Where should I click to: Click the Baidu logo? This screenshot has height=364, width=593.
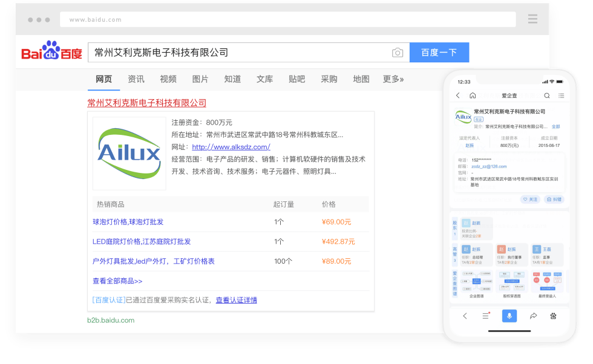coord(51,51)
